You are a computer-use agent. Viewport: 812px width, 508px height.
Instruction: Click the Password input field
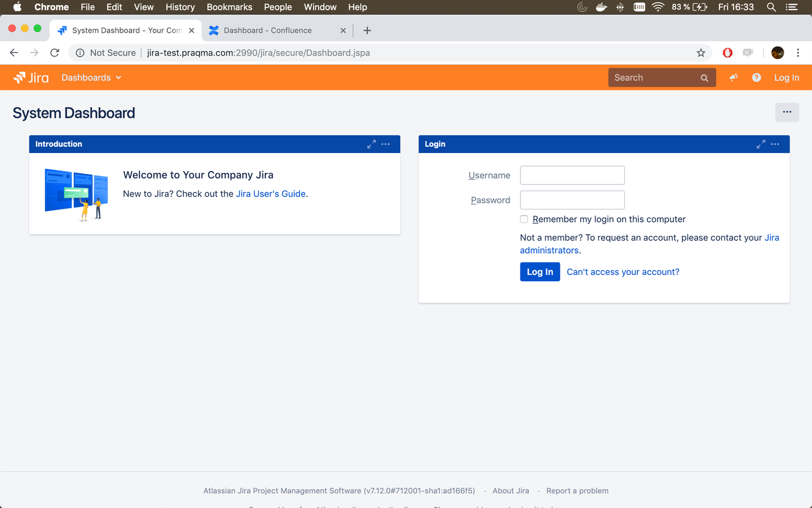coord(572,200)
